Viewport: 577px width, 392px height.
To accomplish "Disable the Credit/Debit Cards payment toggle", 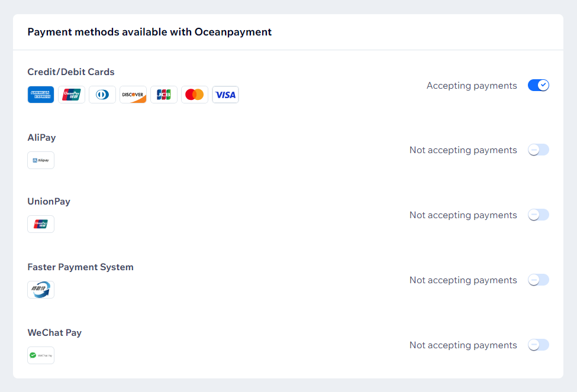I will (539, 85).
